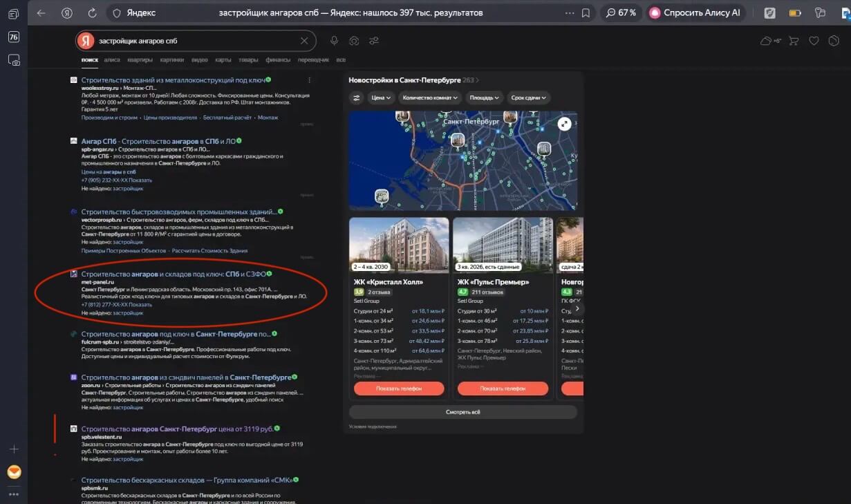Reload the page with the refresh icon
Screen dimensions: 851x504
click(93, 13)
